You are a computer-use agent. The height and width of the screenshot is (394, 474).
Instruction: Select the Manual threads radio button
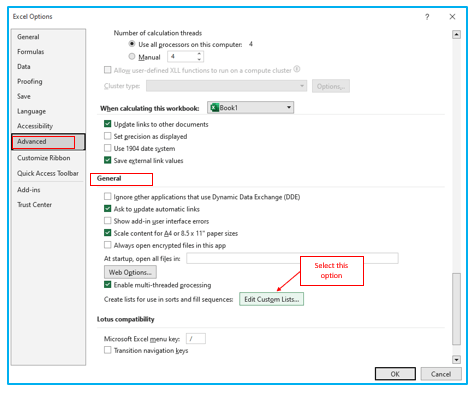click(132, 57)
